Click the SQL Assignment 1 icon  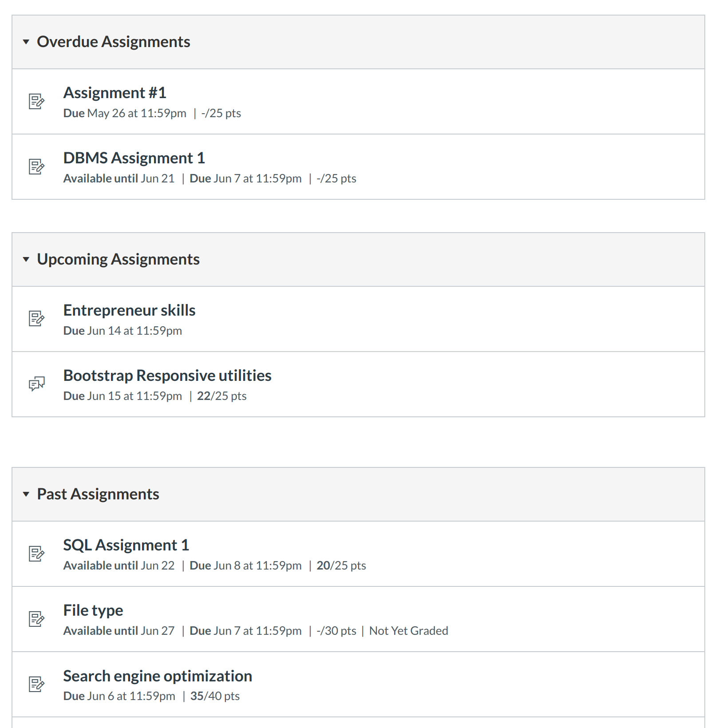[36, 554]
